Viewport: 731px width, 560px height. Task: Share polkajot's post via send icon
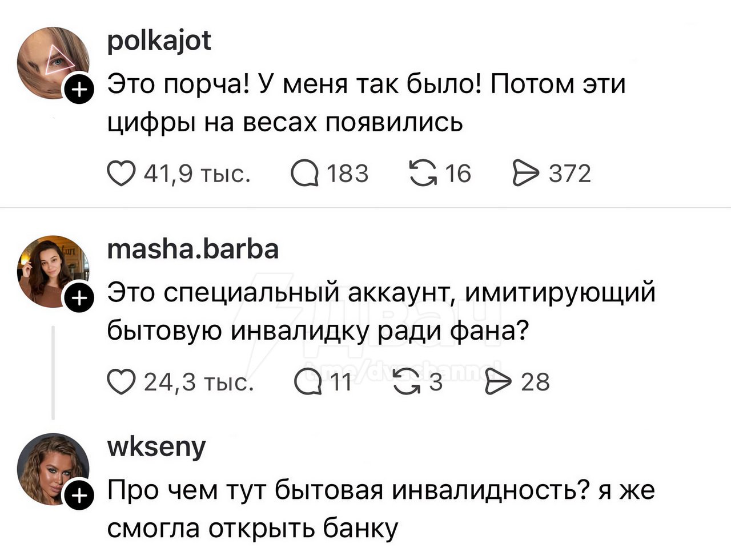click(x=525, y=174)
